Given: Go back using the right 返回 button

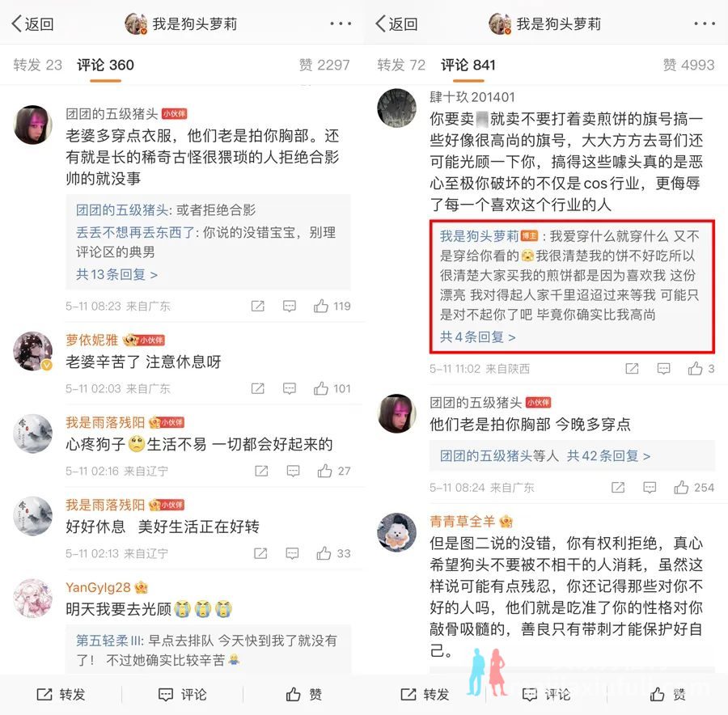Looking at the screenshot, I should pyautogui.click(x=397, y=23).
